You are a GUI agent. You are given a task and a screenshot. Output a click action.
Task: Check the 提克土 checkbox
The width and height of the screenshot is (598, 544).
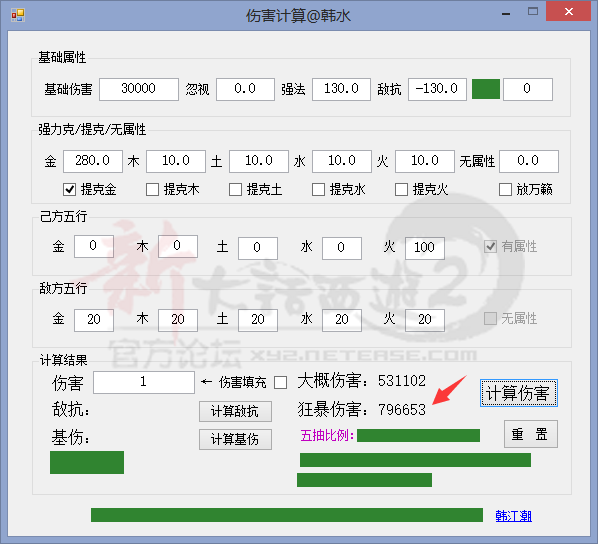235,189
